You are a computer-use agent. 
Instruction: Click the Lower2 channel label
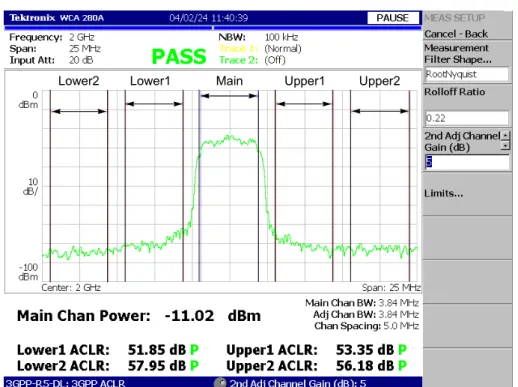[79, 81]
